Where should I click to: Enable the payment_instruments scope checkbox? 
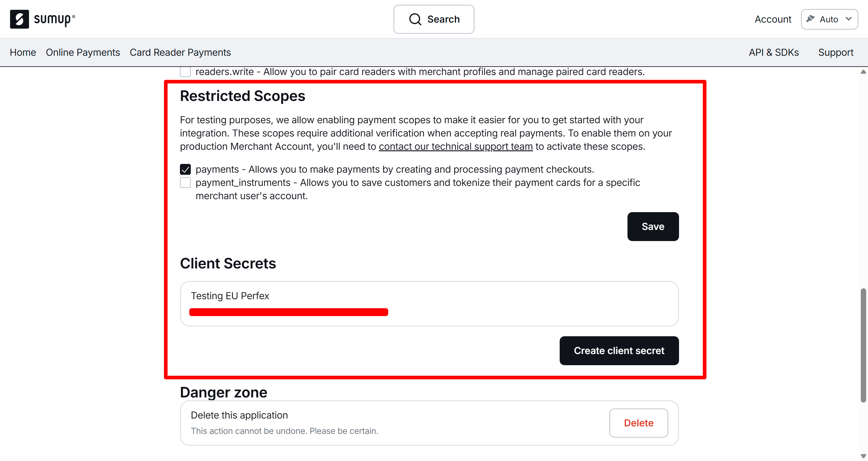click(185, 183)
